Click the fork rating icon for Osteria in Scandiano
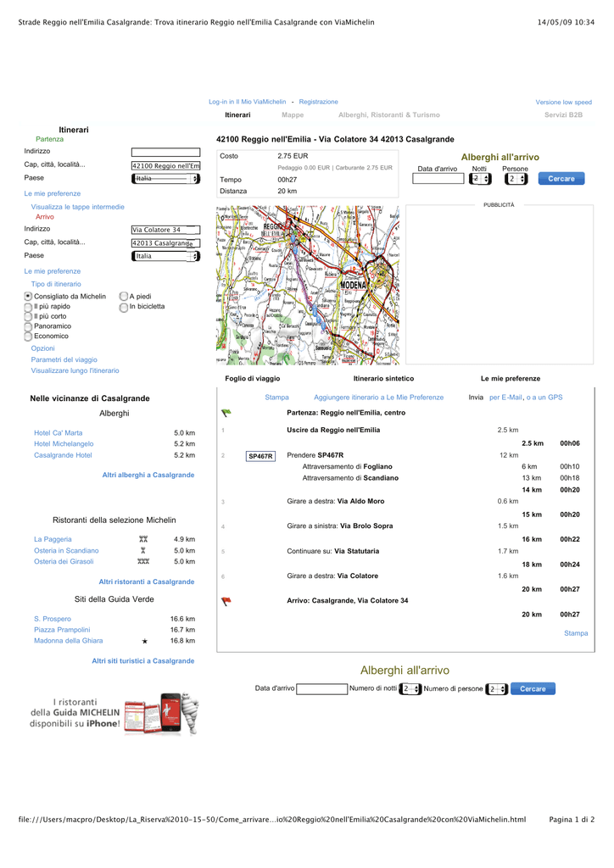 143,550
